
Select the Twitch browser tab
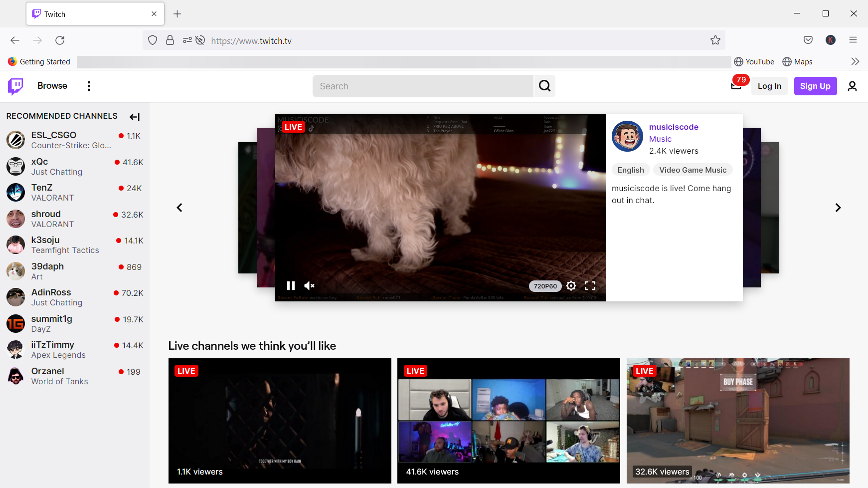pos(95,14)
